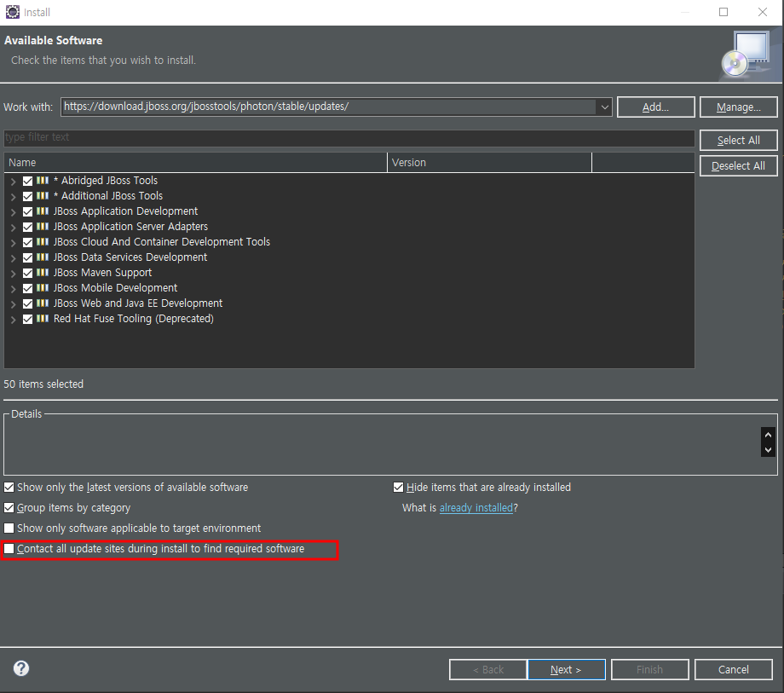This screenshot has width=784, height=693.
Task: Close the Install window
Action: click(763, 12)
